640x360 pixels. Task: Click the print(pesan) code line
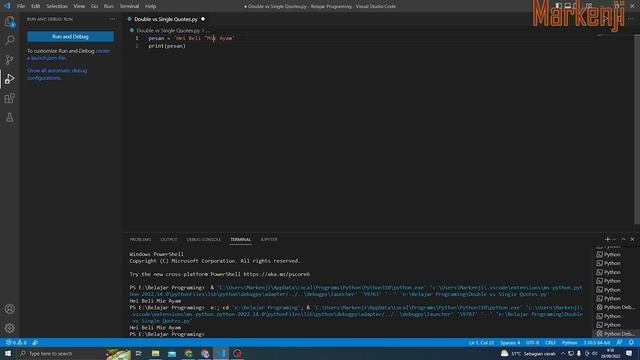[167, 46]
